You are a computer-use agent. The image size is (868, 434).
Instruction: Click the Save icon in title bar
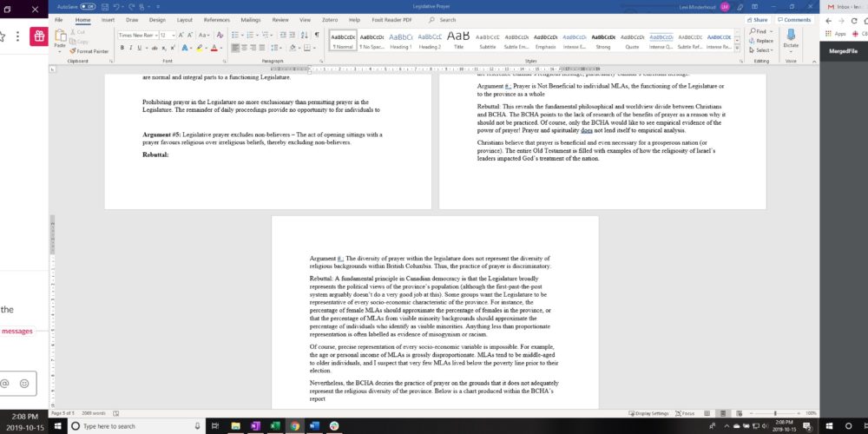point(103,7)
